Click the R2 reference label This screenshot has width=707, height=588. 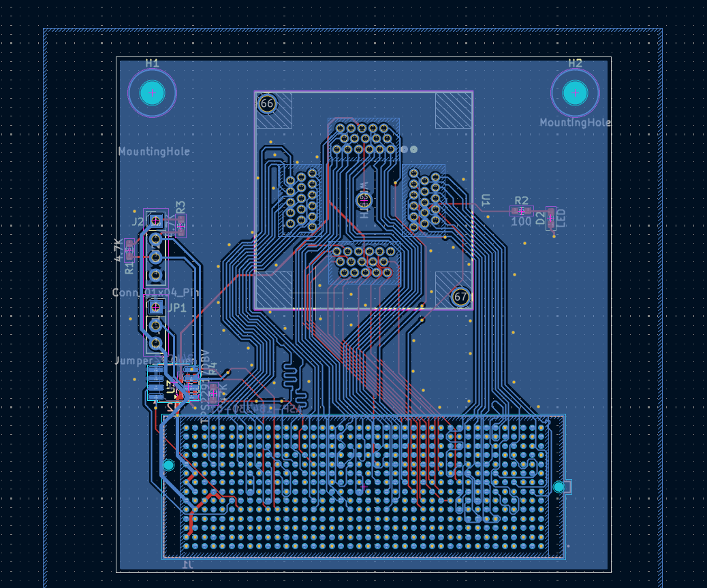tap(521, 201)
